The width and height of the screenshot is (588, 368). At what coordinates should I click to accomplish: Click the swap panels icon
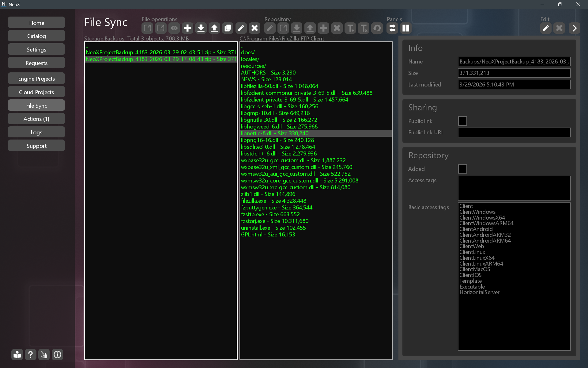(392, 28)
